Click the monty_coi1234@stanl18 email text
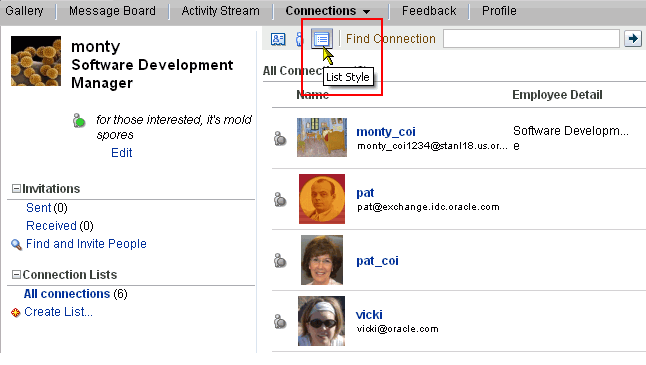 click(x=432, y=146)
